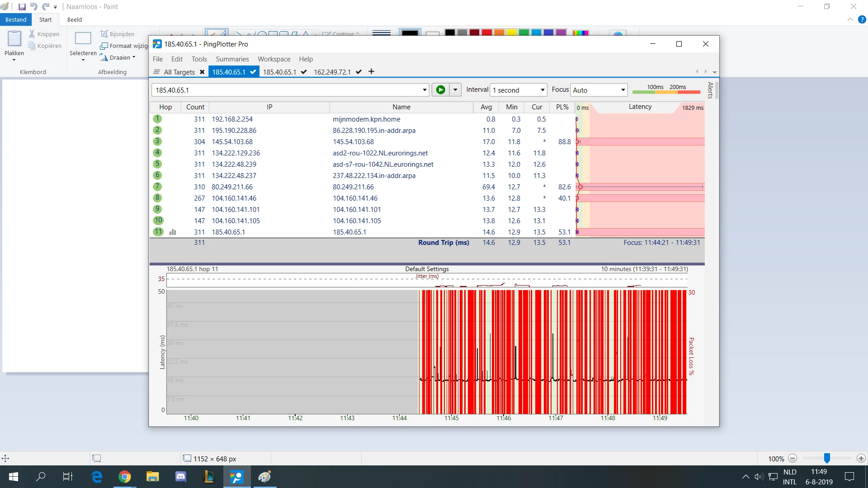Toggle the checkmark on the second 185.40.65.1 tab

coord(304,72)
